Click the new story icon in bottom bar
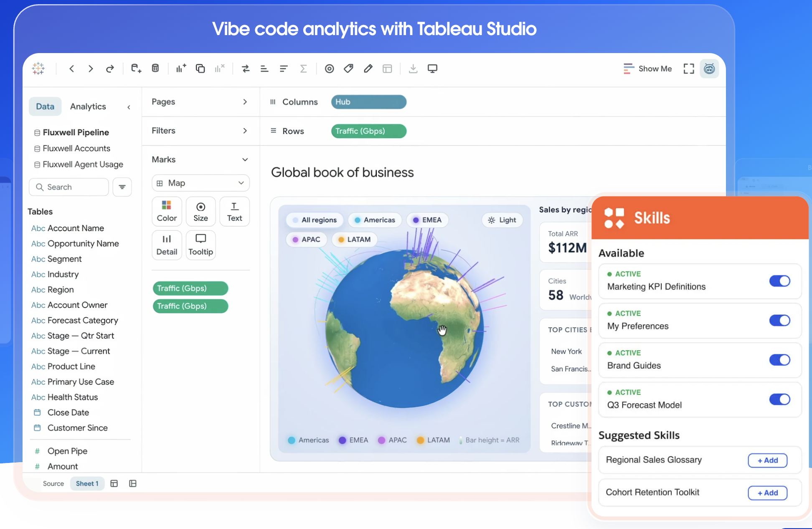The width and height of the screenshot is (812, 529). tap(133, 483)
